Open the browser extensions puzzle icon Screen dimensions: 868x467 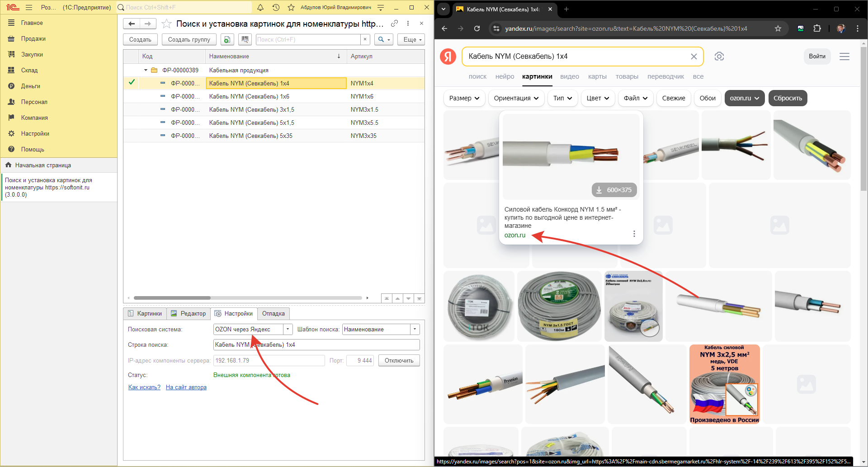tap(817, 28)
